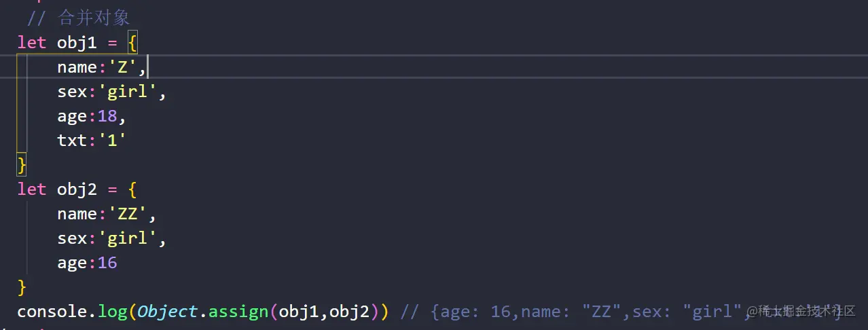Click the let keyword before obj1
Viewport: 868px width, 330px height.
32,42
